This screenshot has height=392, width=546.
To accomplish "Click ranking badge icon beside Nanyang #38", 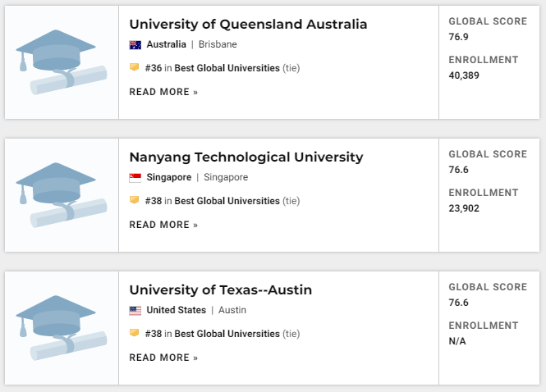I will coord(135,200).
